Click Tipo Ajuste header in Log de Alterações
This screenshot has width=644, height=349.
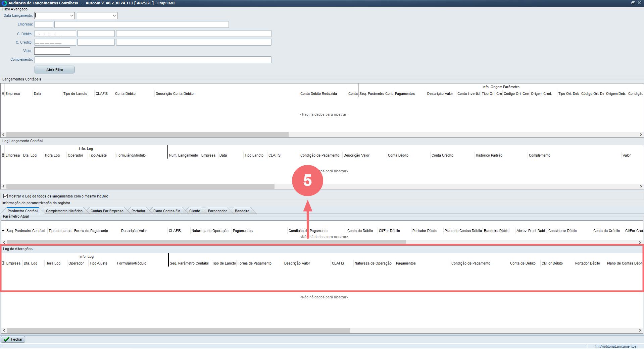(x=102, y=263)
